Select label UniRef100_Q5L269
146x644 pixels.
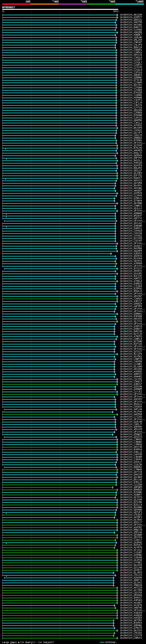[131, 40]
